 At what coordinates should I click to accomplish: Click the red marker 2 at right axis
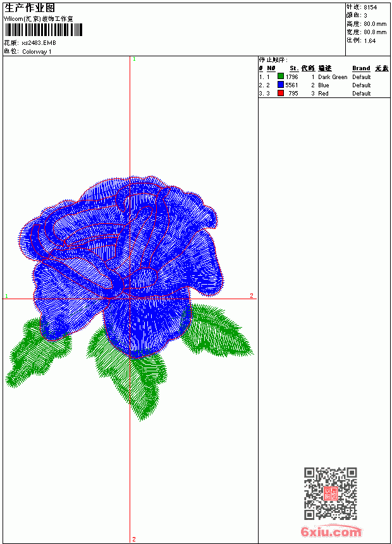pyautogui.click(x=252, y=295)
